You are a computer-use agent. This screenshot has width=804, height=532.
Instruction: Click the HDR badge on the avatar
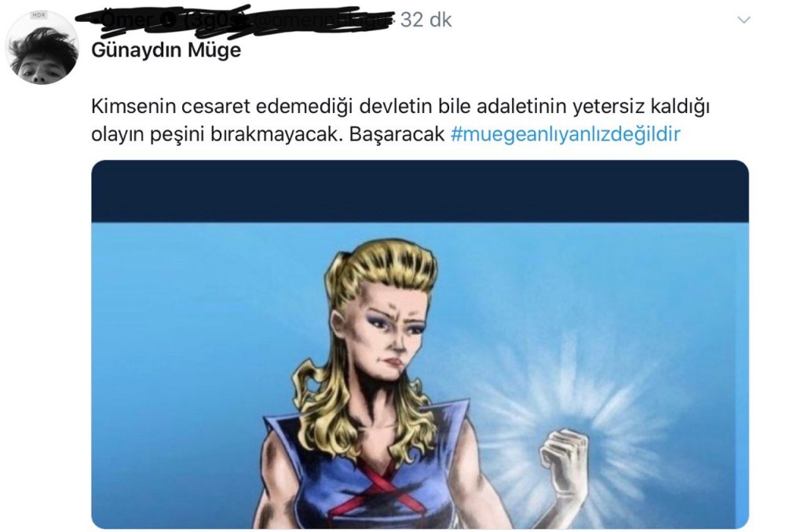pos(38,16)
